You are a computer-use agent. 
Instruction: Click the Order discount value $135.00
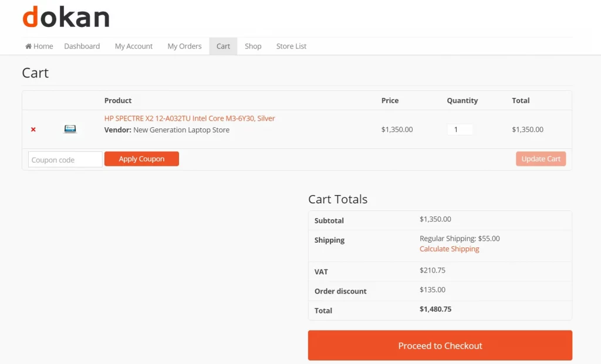point(433,290)
